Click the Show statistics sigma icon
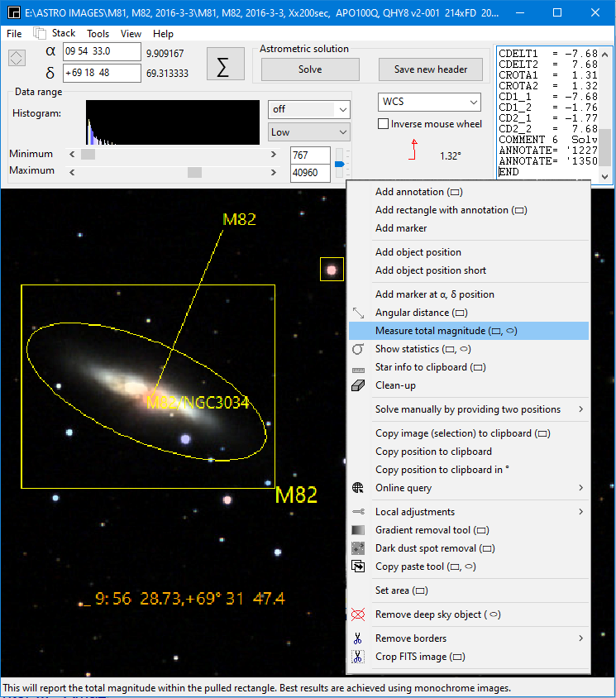Image resolution: width=616 pixels, height=698 pixels. pos(358,349)
